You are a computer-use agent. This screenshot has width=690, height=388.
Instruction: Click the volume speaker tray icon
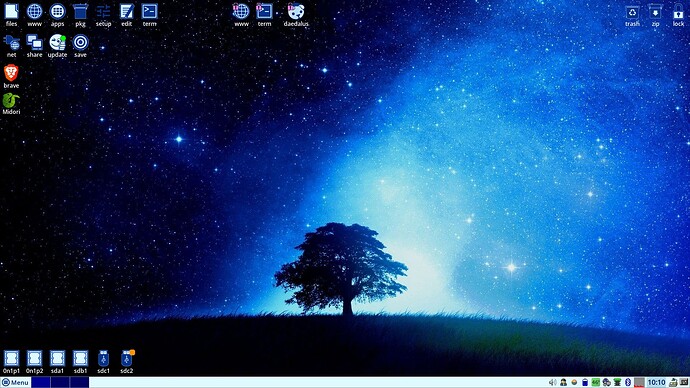pos(553,382)
